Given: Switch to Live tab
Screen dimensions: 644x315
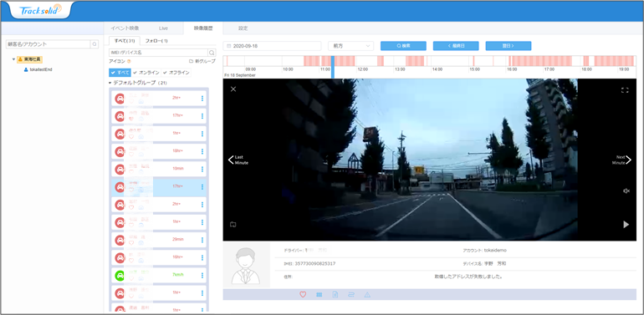Looking at the screenshot, I should [x=163, y=28].
